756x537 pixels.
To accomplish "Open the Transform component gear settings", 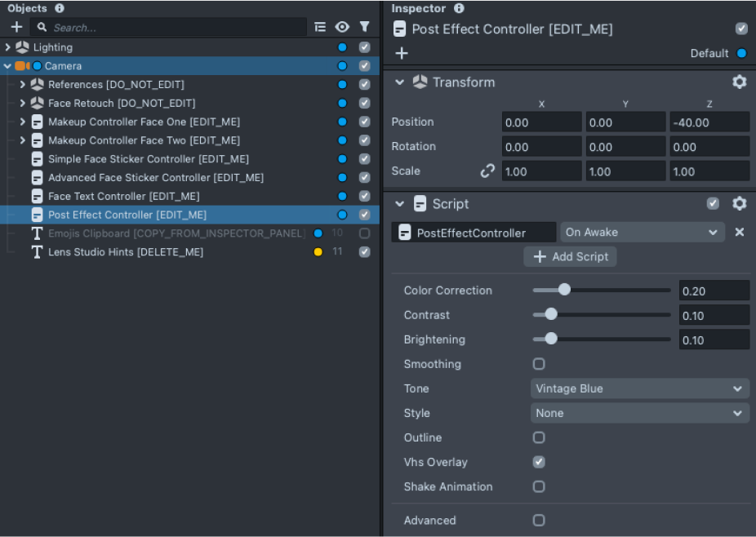I will (x=739, y=82).
